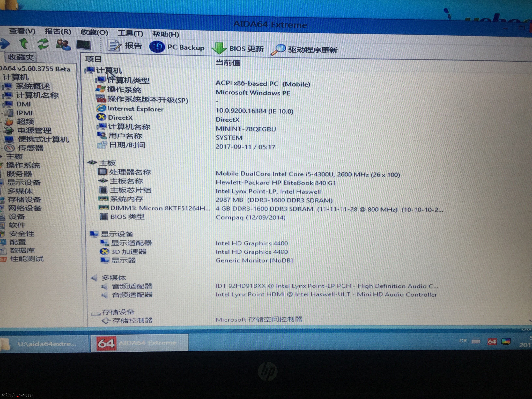Click the DirectX icon in the list
Image resolution: width=532 pixels, height=399 pixels.
101,117
